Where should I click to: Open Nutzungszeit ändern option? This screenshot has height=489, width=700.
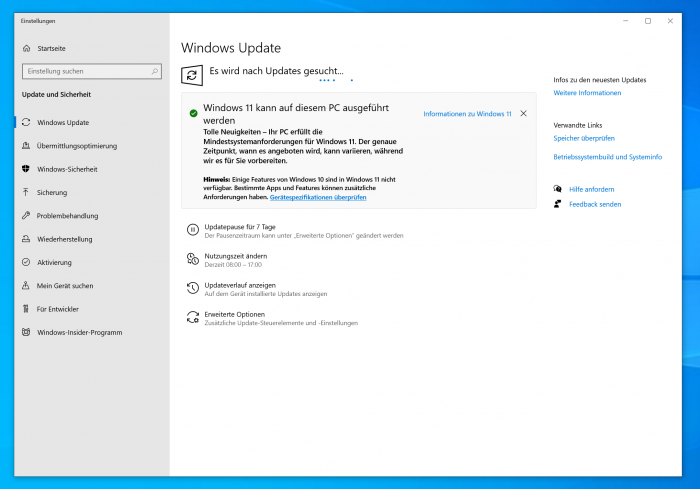236,256
